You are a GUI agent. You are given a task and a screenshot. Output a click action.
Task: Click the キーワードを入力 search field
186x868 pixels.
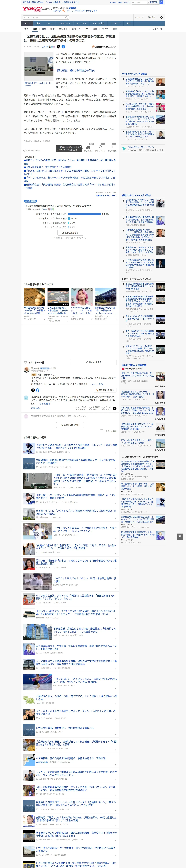coord(44,18)
